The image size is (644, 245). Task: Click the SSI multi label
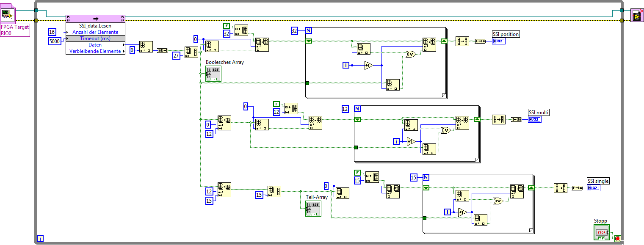point(539,112)
